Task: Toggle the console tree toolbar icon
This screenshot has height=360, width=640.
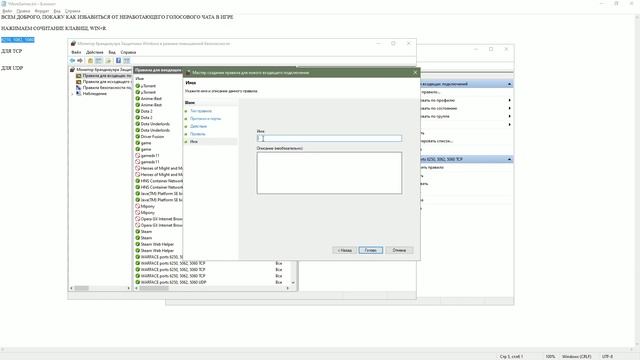Action: pyautogui.click(x=98, y=60)
